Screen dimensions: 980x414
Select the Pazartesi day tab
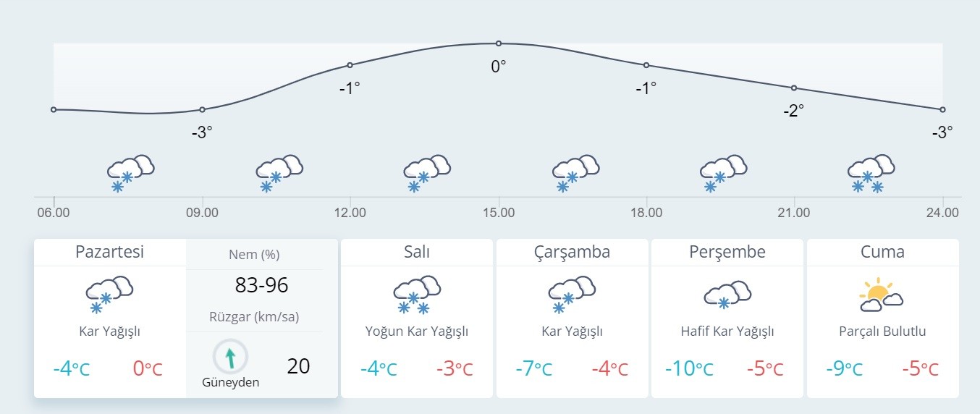[x=109, y=252]
